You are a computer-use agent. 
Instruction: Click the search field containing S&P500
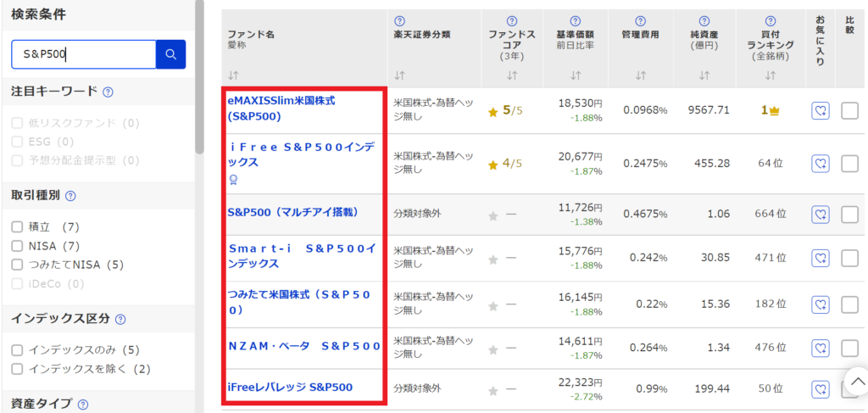84,54
